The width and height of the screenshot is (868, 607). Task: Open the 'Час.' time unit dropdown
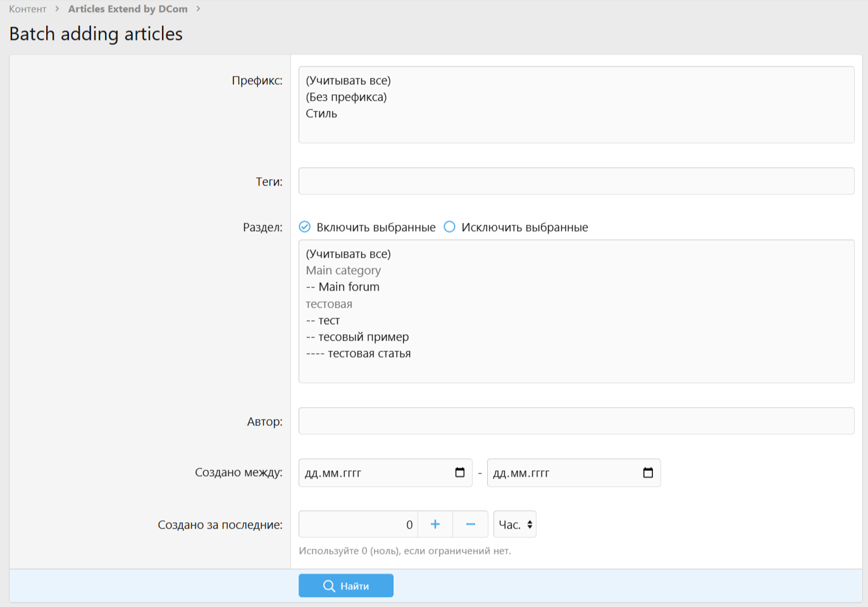pos(515,524)
